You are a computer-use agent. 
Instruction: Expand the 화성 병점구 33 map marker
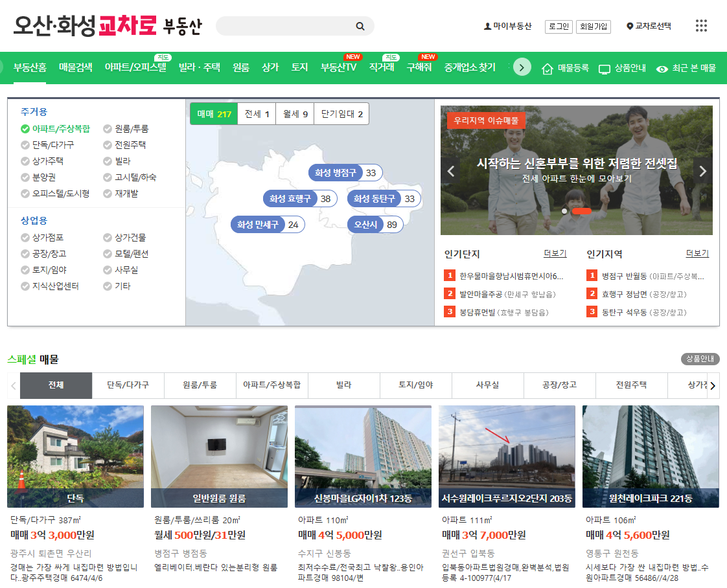coord(345,172)
